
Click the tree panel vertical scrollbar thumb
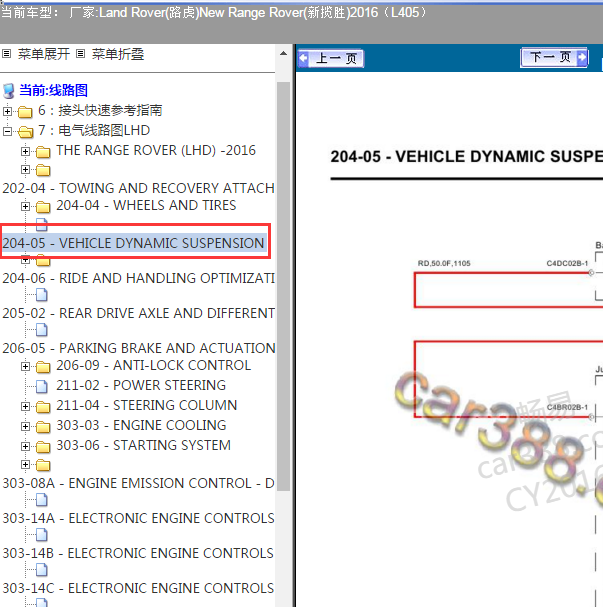tap(283, 286)
